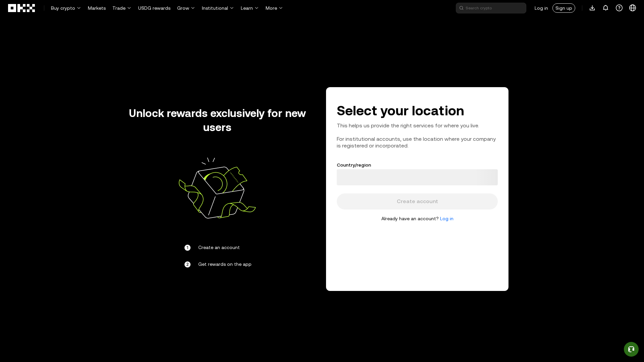Click Log in in the header

click(541, 8)
